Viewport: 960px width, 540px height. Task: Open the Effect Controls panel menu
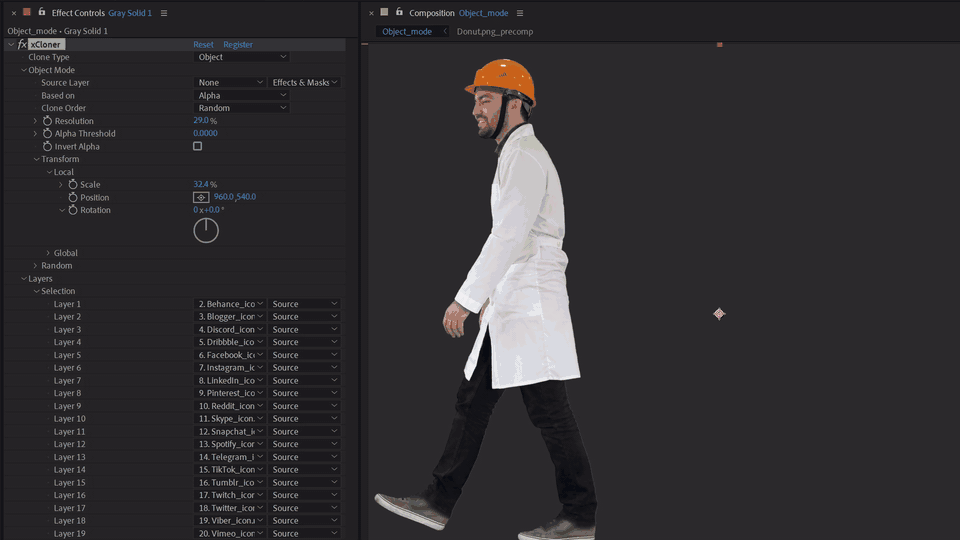click(x=164, y=13)
